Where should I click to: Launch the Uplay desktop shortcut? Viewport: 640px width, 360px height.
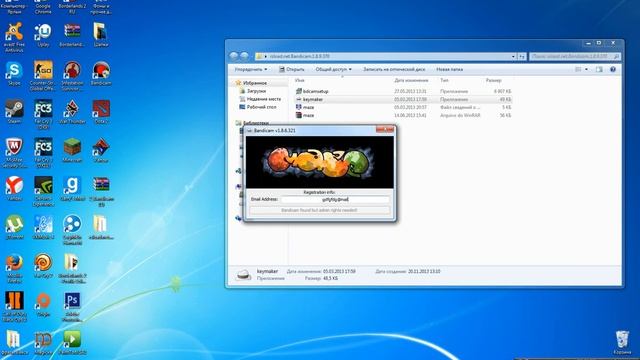click(x=43, y=36)
